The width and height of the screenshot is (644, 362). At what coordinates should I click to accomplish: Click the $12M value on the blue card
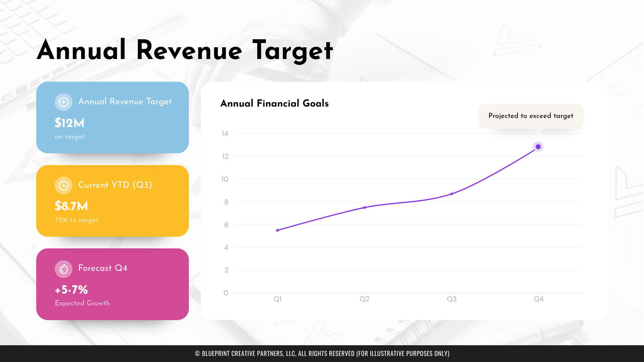[69, 123]
